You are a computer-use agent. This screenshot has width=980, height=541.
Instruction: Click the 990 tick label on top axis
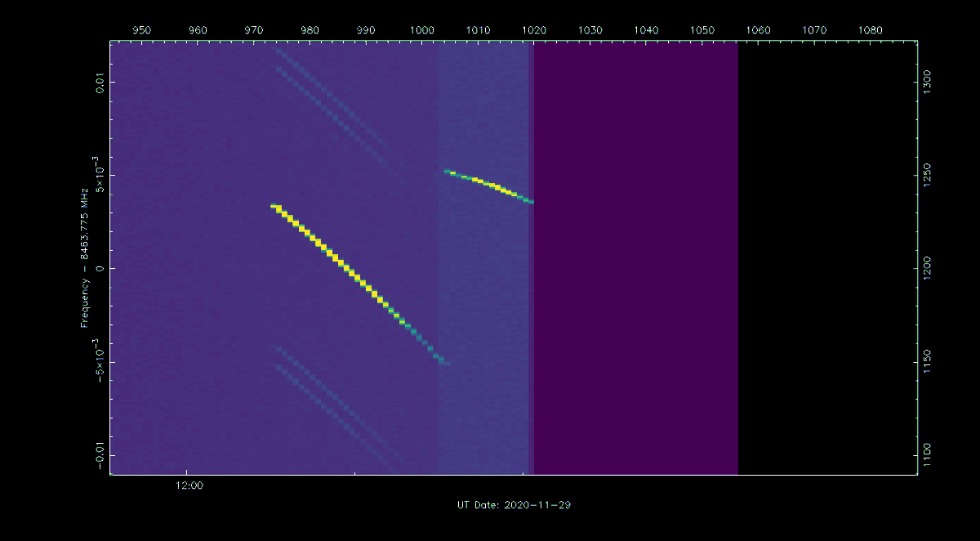click(366, 30)
